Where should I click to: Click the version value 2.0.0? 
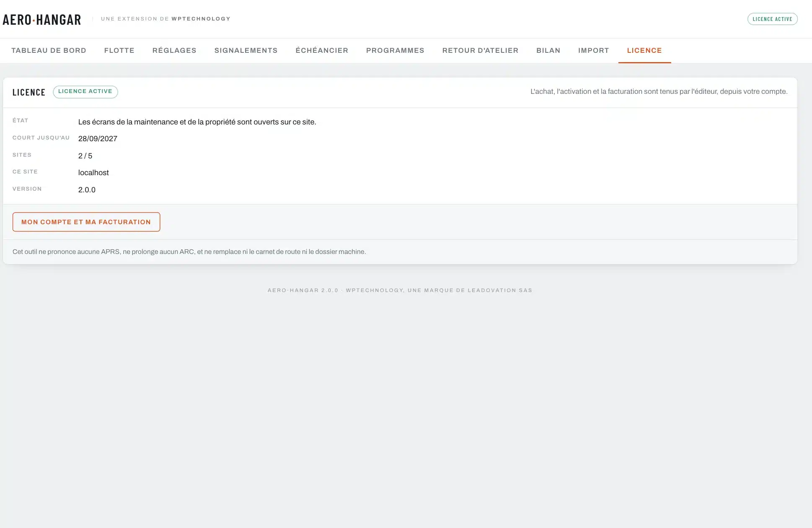click(87, 190)
